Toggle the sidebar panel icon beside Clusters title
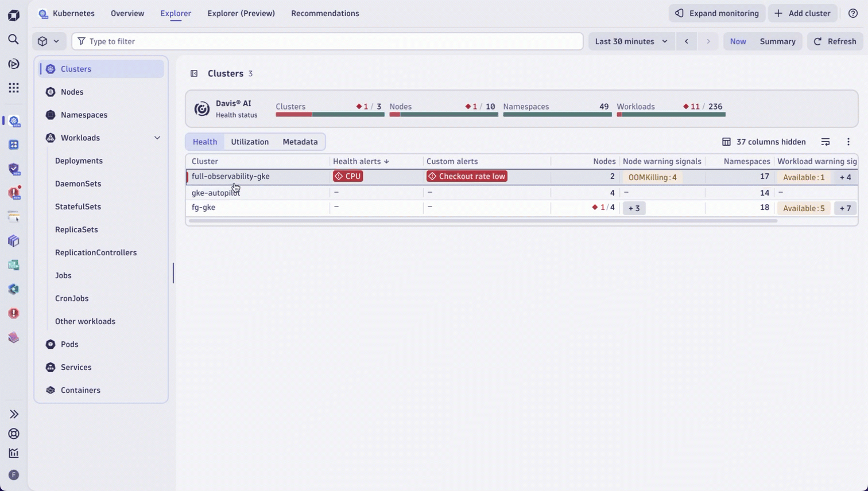This screenshot has height=491, width=868. coord(194,73)
